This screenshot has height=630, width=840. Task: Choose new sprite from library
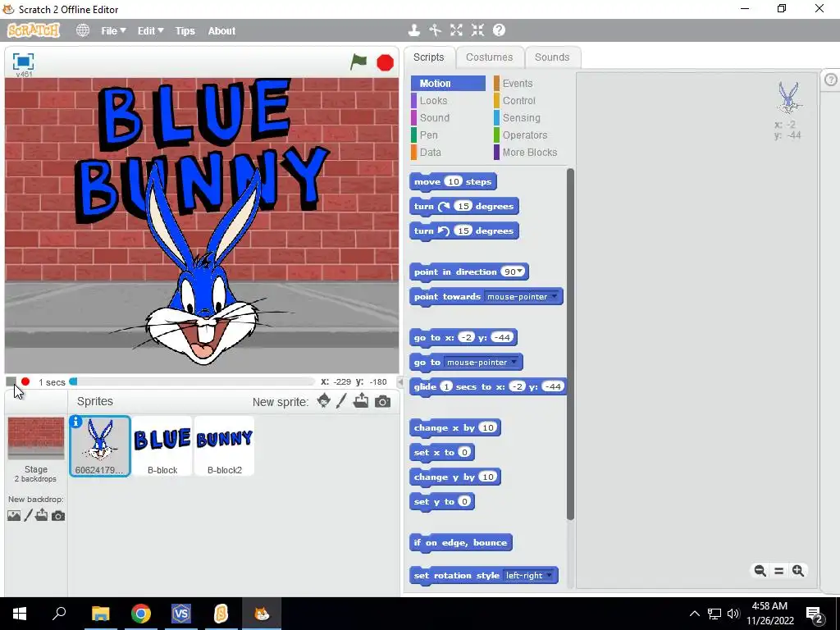pyautogui.click(x=323, y=400)
